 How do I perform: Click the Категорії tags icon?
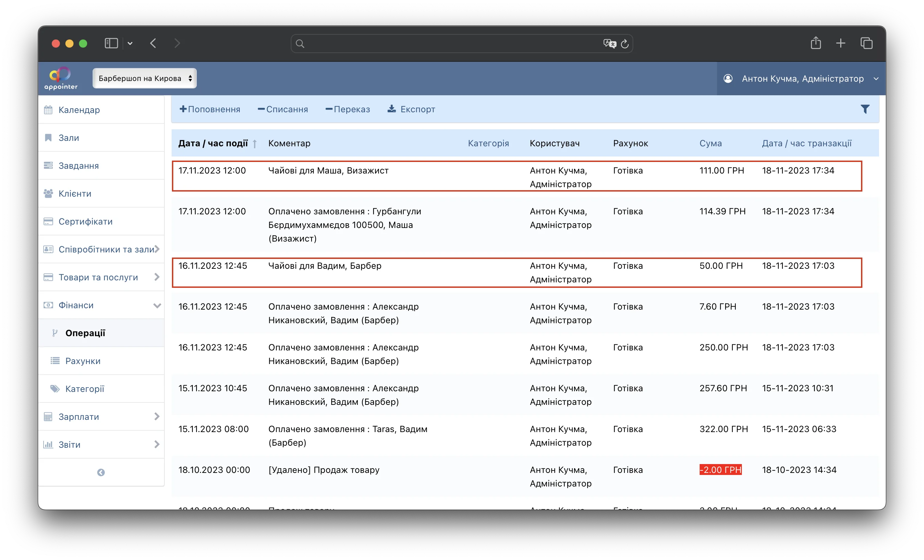pos(55,389)
